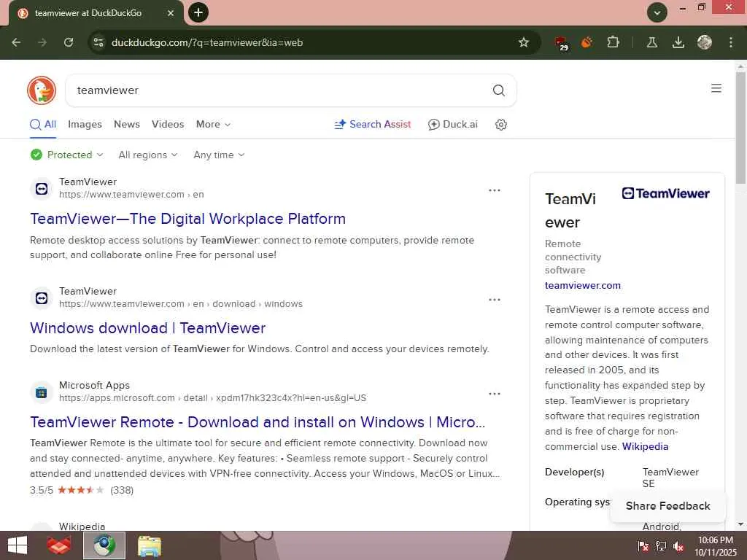Click Microsoft Apps favicon
This screenshot has height=560, width=747.
coord(42,392)
